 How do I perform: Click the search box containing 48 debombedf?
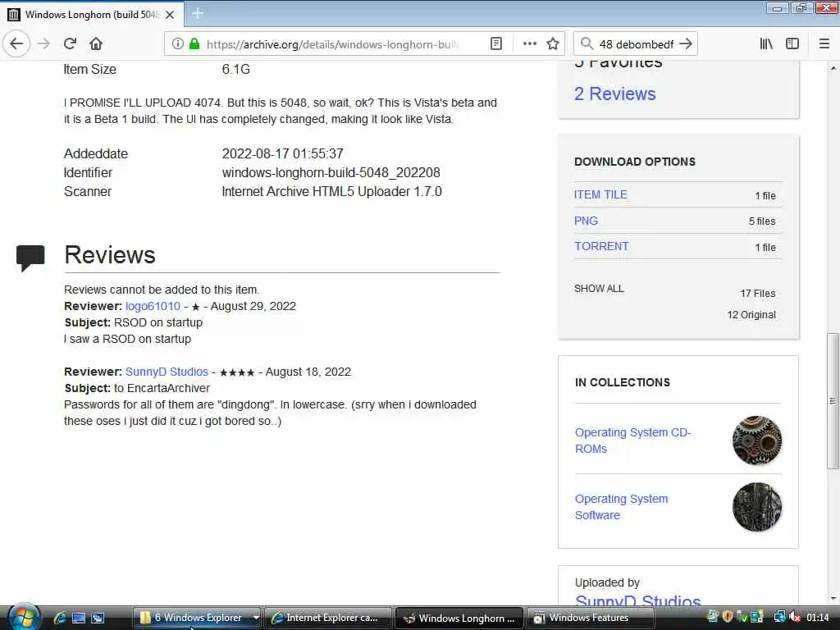click(x=637, y=44)
